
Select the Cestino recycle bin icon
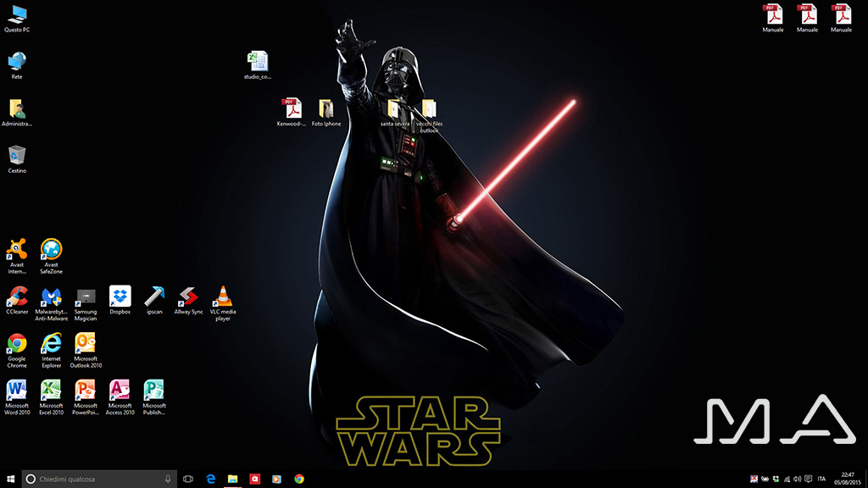point(17,159)
